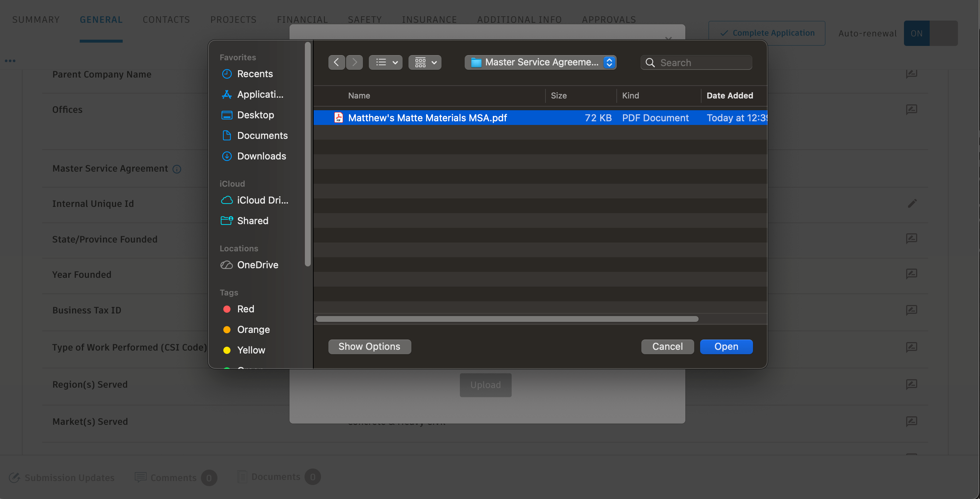Open the grouping options dropdown

pos(425,62)
